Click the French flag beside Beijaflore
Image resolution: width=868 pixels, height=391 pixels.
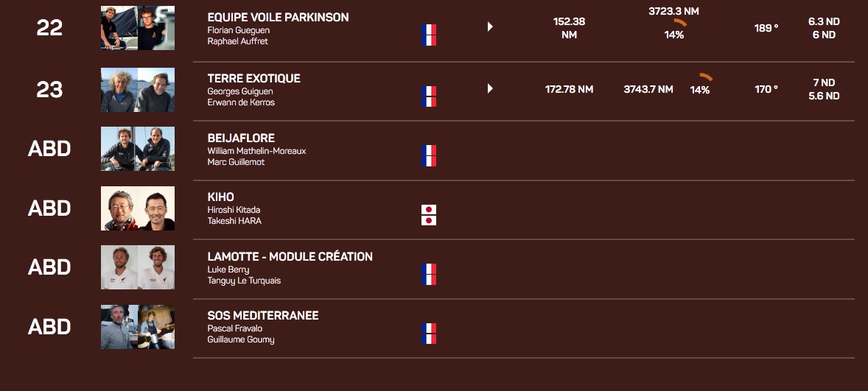[429, 155]
